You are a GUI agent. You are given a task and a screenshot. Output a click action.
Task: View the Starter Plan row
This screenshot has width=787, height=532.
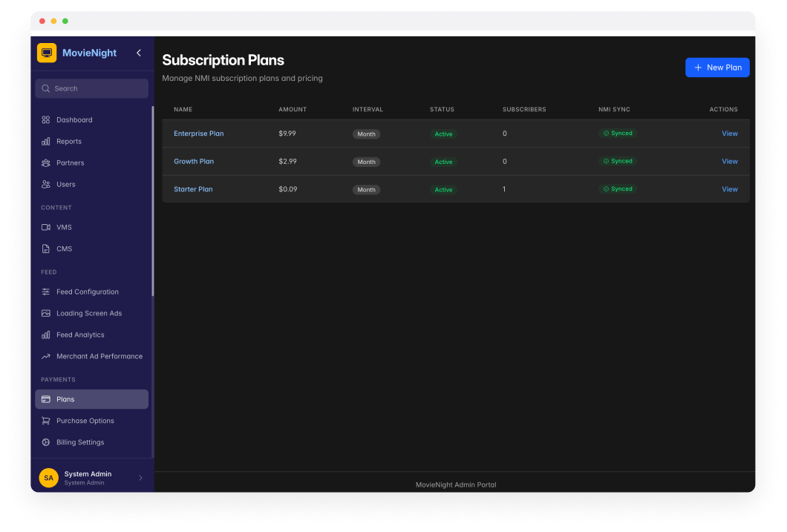coord(730,189)
